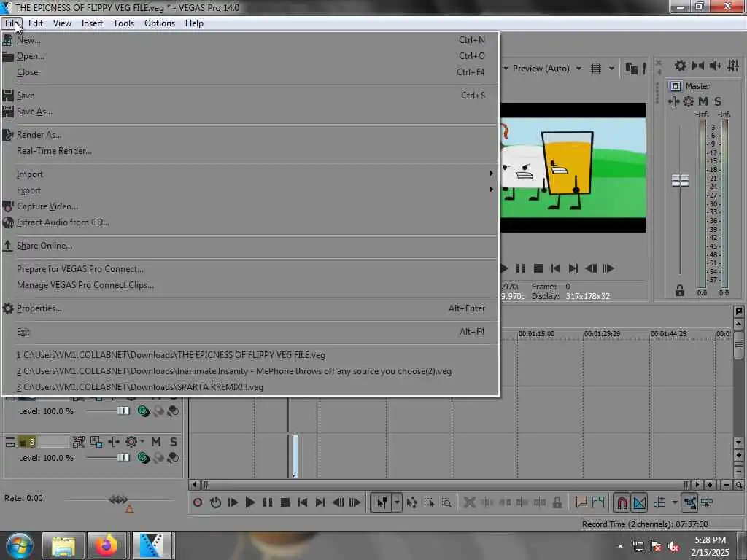Click the Lock Event padlock in the bottom toolbar
Screen dimensions: 747x560
[557, 502]
